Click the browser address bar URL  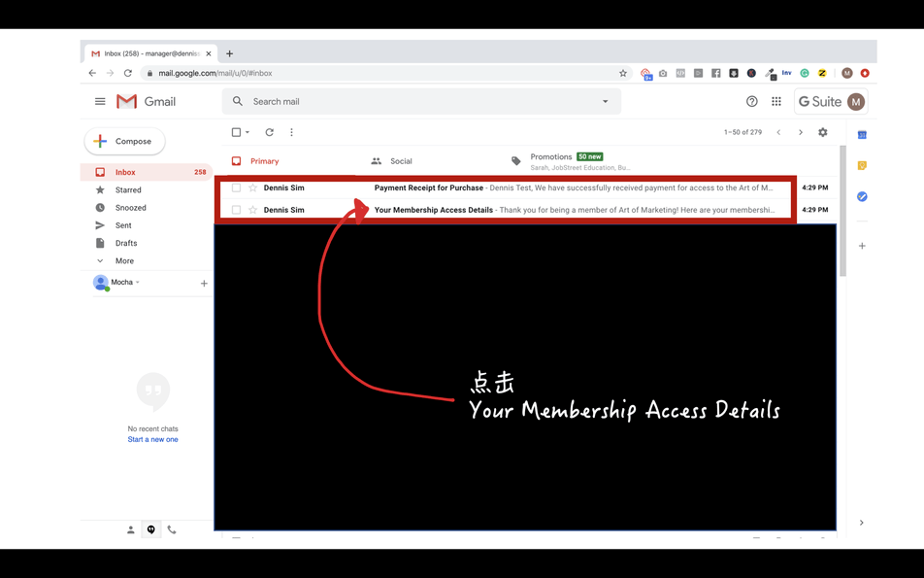pyautogui.click(x=215, y=73)
